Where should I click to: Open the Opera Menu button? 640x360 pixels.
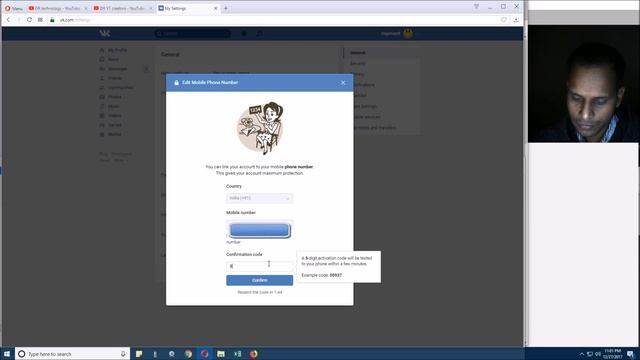pos(13,8)
